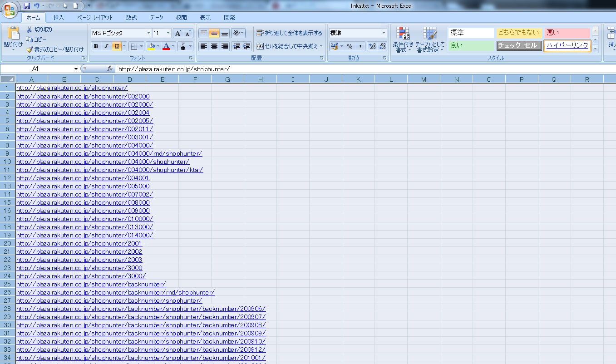The height and width of the screenshot is (364, 616).
Task: Open the 標準 number format dropdown
Action: 384,33
